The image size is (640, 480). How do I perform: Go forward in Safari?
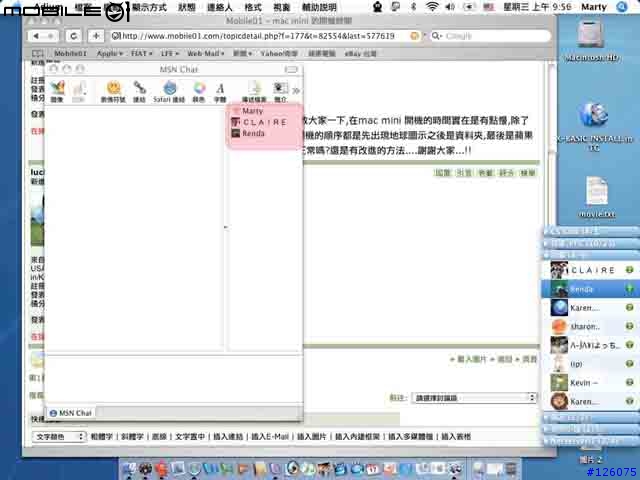tap(51, 36)
